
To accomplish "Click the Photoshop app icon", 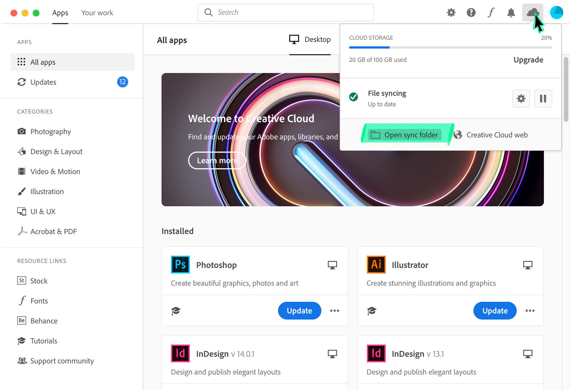I will [x=180, y=264].
